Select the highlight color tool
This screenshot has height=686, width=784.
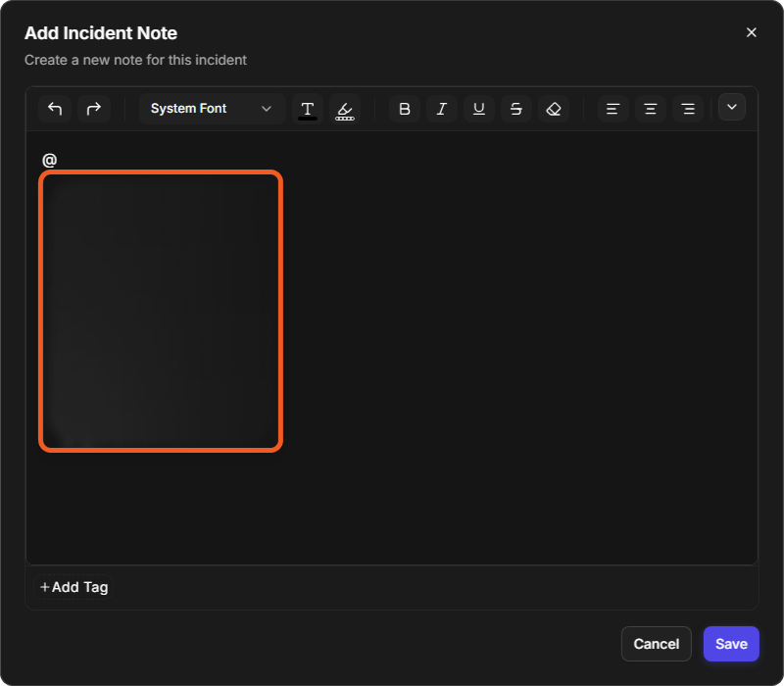[x=345, y=109]
